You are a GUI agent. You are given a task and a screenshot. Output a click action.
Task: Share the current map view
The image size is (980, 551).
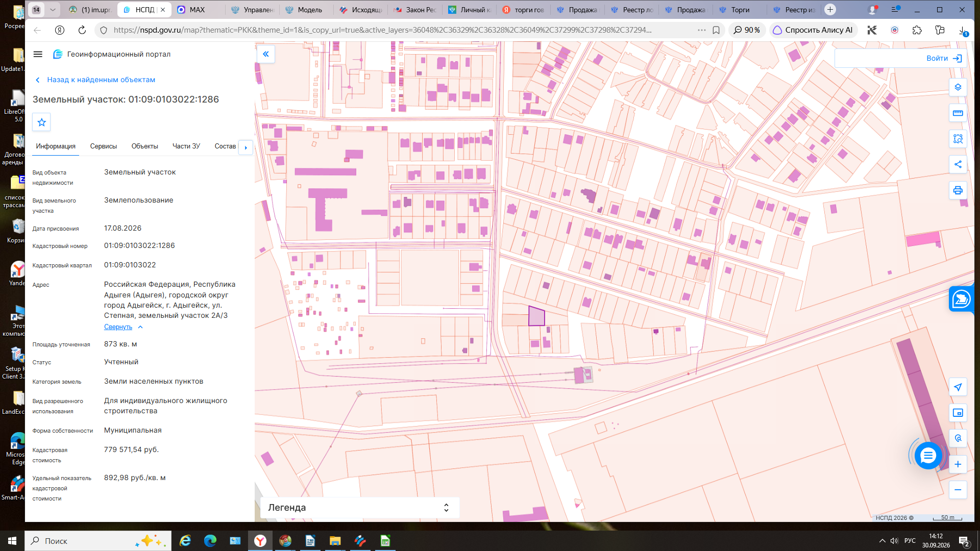[x=958, y=164]
